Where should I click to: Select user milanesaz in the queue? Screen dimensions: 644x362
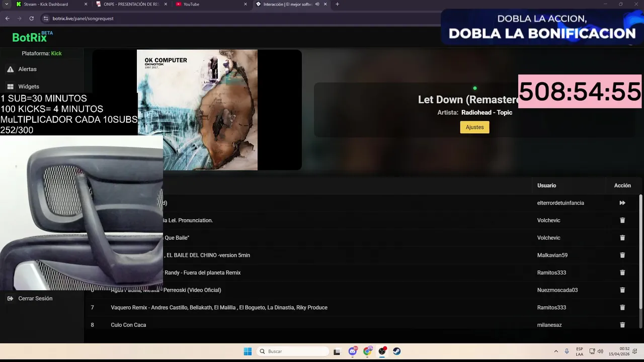(x=549, y=325)
